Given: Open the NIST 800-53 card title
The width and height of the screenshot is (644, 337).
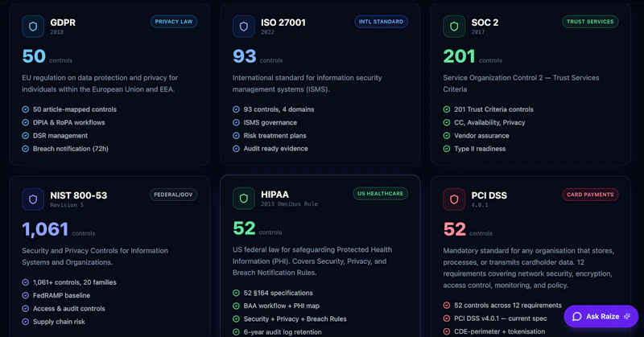Looking at the screenshot, I should (x=78, y=195).
